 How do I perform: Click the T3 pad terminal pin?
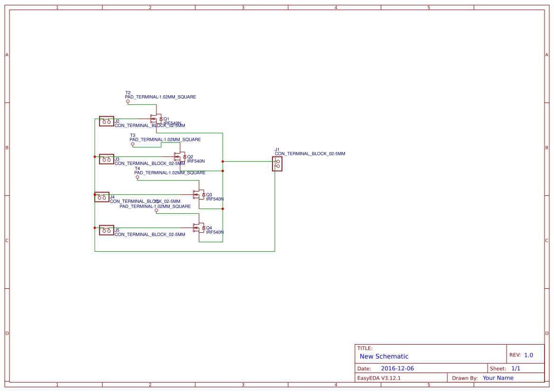133,144
